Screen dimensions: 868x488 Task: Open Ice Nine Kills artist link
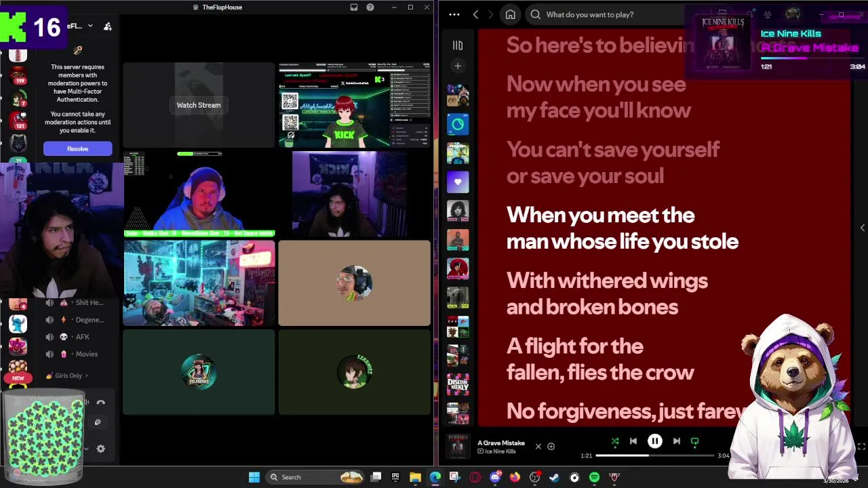pyautogui.click(x=500, y=451)
